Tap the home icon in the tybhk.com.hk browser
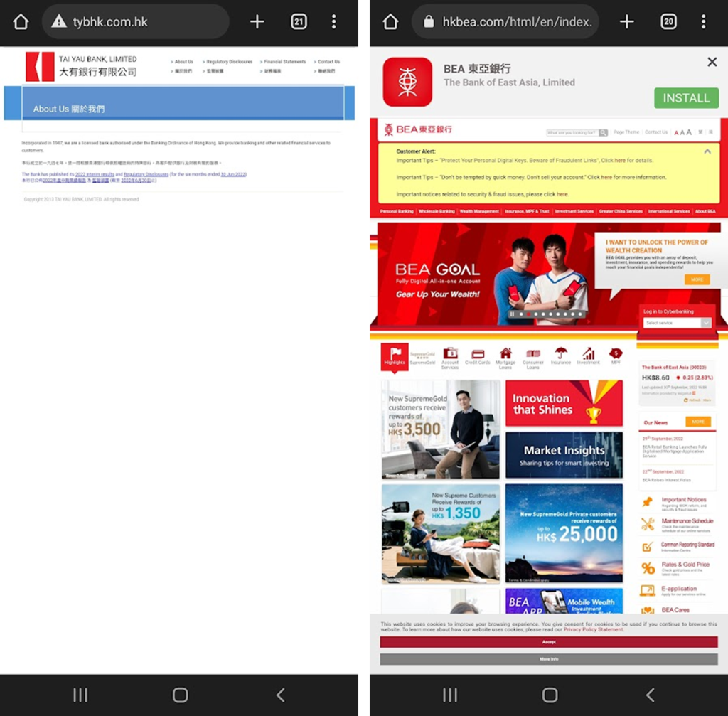 (x=21, y=21)
